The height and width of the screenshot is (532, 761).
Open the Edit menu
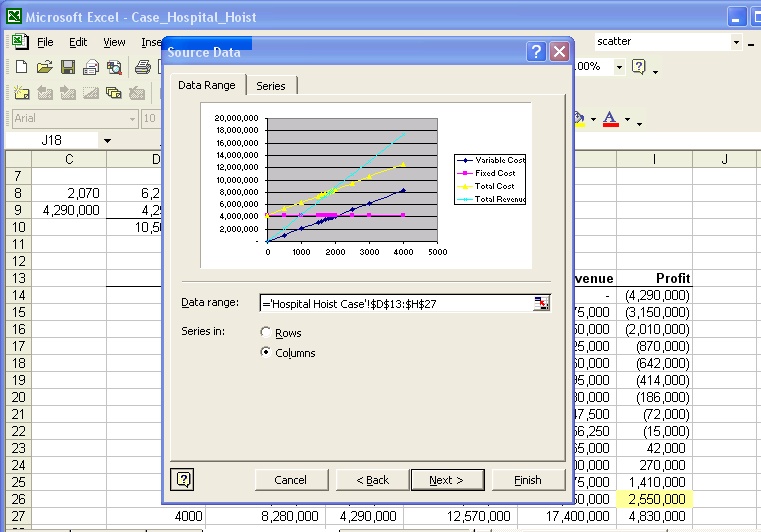pyautogui.click(x=78, y=42)
